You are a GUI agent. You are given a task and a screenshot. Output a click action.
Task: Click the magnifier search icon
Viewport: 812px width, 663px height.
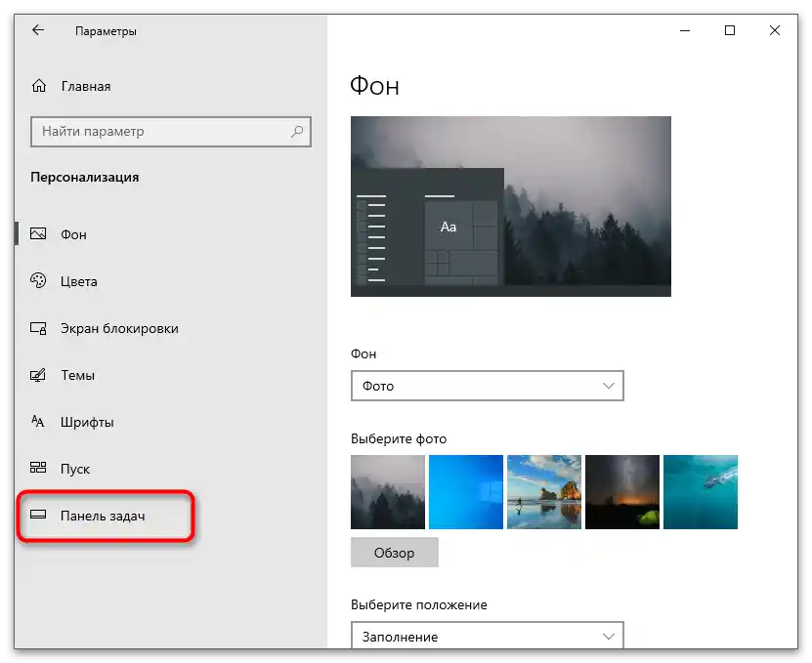297,132
